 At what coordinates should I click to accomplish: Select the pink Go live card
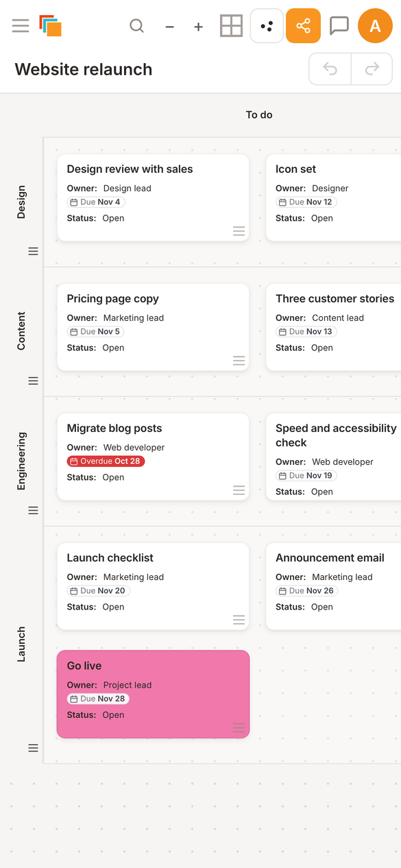[x=153, y=695]
